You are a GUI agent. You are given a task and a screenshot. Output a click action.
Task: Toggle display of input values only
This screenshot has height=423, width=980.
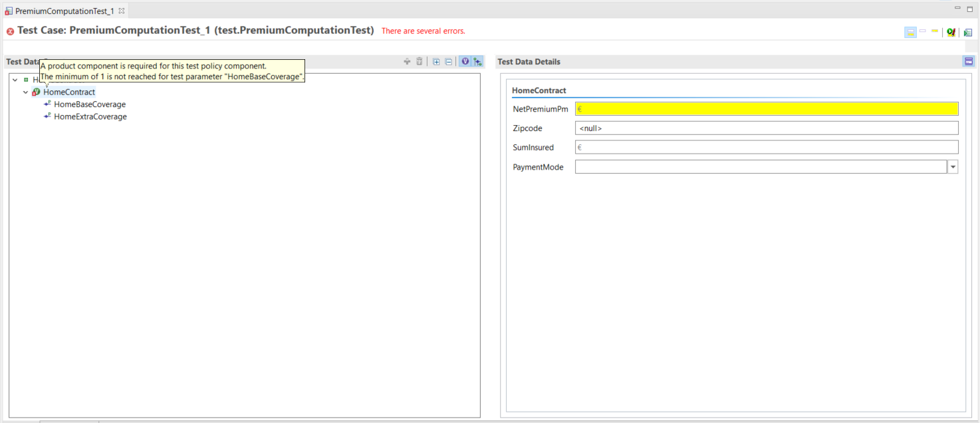coord(921,31)
